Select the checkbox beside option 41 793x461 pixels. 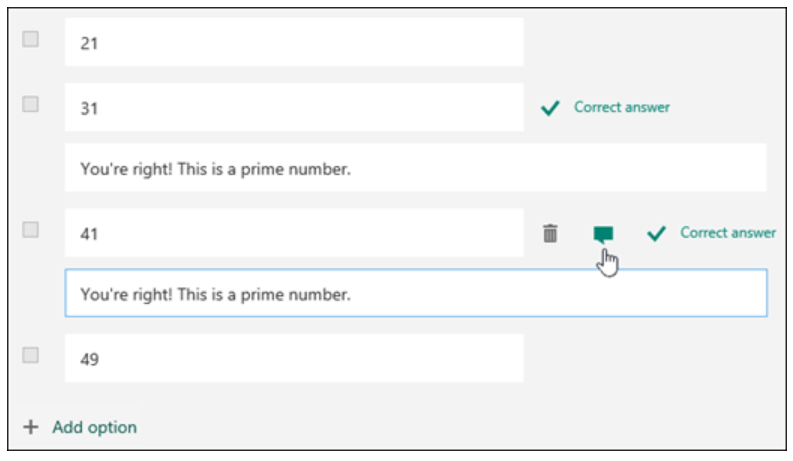(30, 229)
